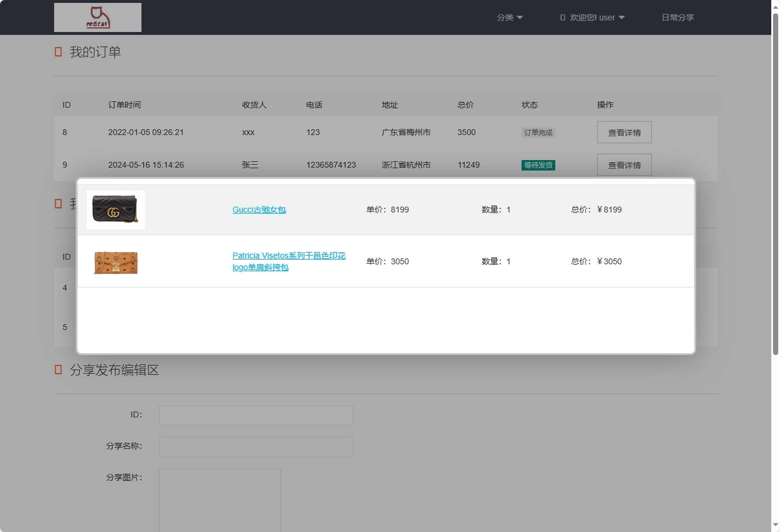Click the red icon beside 我的订单 heading
This screenshot has height=532, width=780.
coord(58,51)
